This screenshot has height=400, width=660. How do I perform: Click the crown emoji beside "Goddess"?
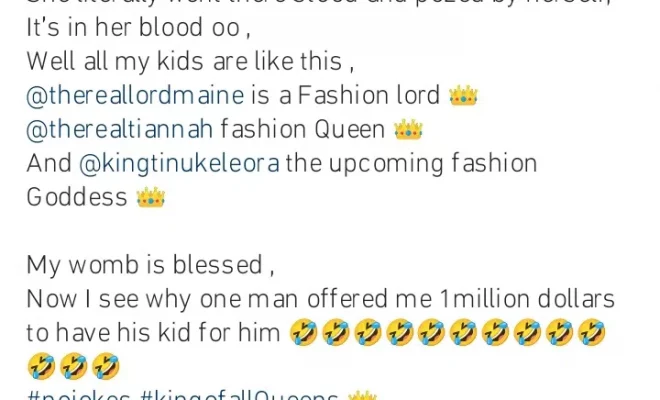151,197
